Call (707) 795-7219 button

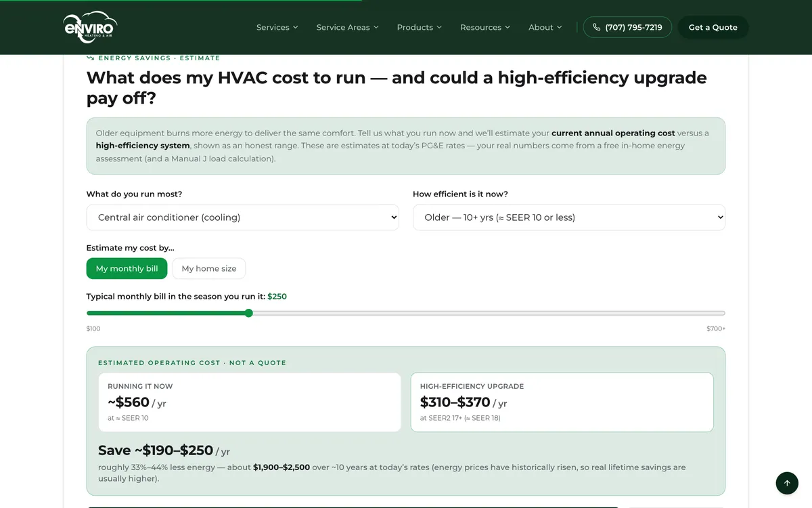[627, 27]
